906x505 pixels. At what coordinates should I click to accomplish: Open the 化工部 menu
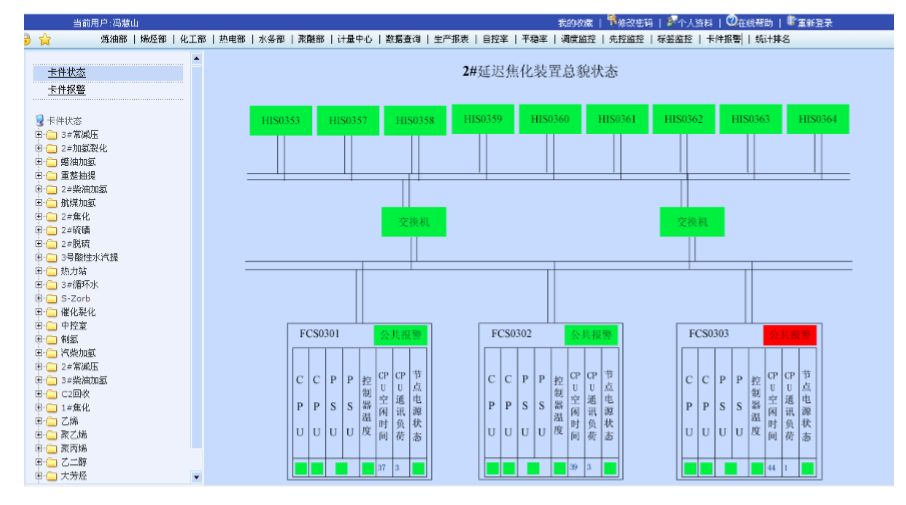(193, 39)
